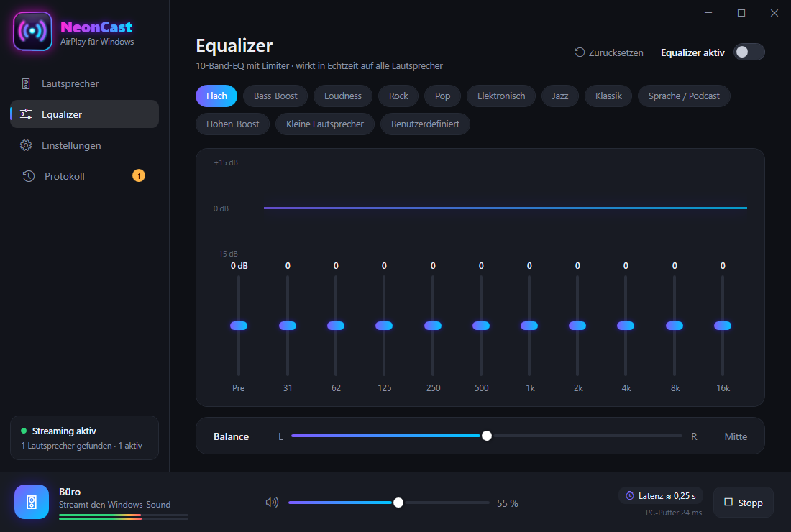Image resolution: width=791 pixels, height=532 pixels.
Task: Apply the Pop preset
Action: [442, 96]
